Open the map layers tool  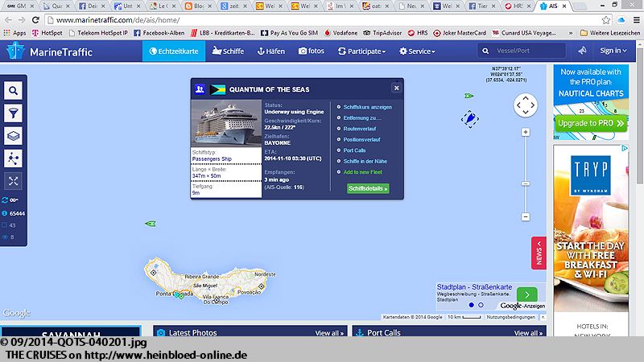(13, 136)
